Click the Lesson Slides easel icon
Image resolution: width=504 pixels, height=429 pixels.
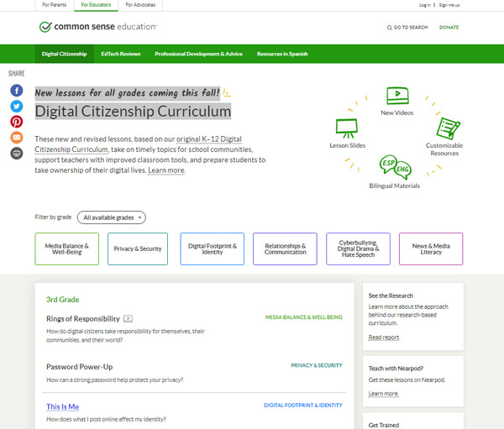tap(346, 128)
